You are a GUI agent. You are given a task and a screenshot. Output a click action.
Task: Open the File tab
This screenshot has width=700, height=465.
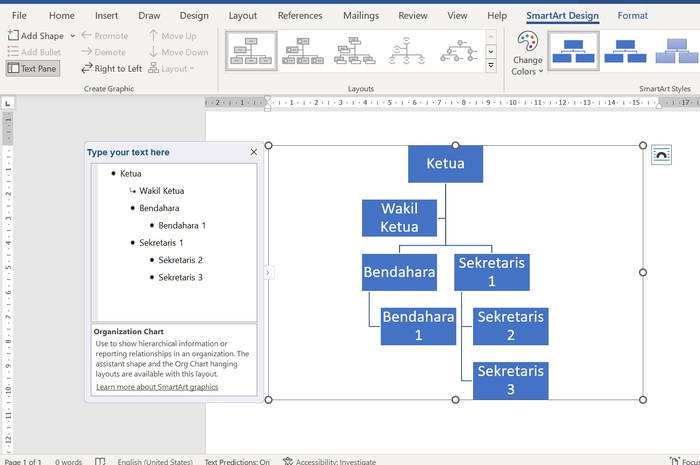19,16
